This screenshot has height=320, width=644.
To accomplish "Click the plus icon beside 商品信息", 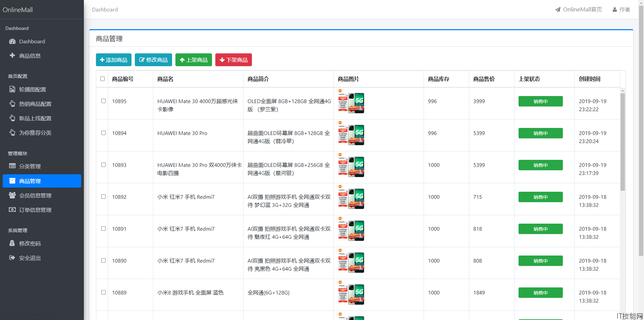I will [x=12, y=55].
